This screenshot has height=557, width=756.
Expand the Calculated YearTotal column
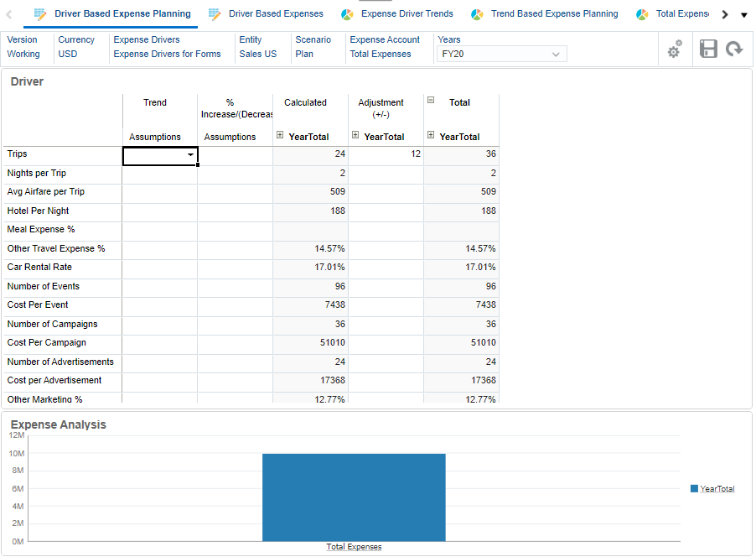tap(279, 135)
